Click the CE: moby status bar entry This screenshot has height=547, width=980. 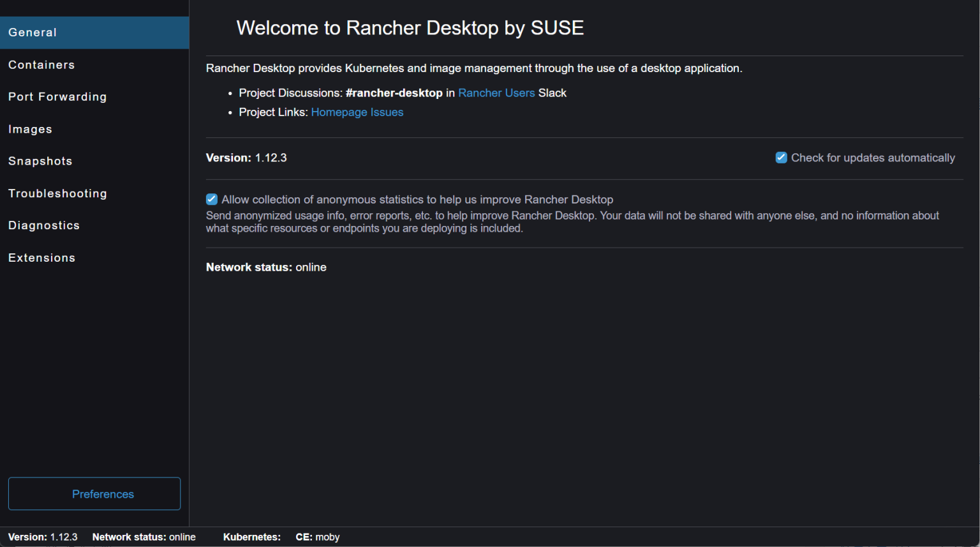pyautogui.click(x=317, y=537)
